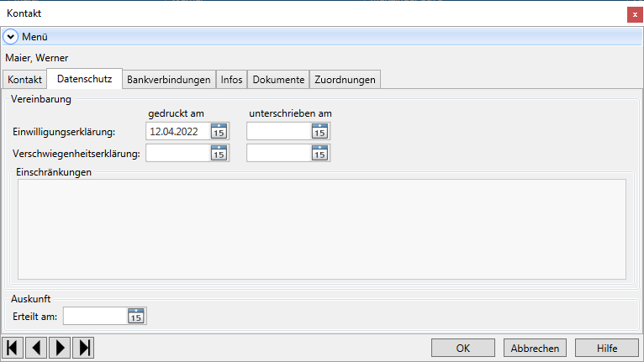The height and width of the screenshot is (362, 644).
Task: Select the Infos tab
Action: tap(231, 80)
